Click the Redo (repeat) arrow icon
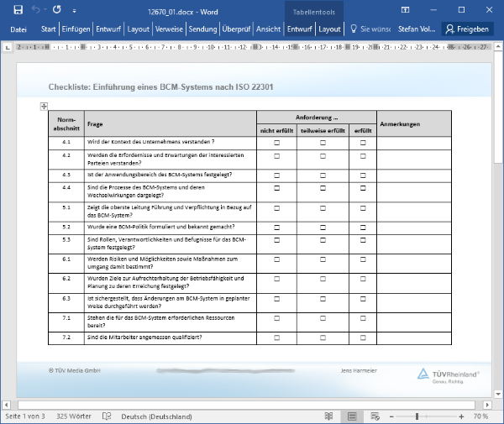Image resolution: width=504 pixels, height=424 pixels. coord(56,9)
